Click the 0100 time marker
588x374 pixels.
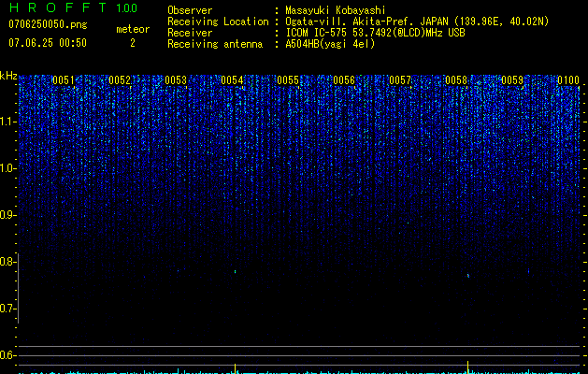568,80
